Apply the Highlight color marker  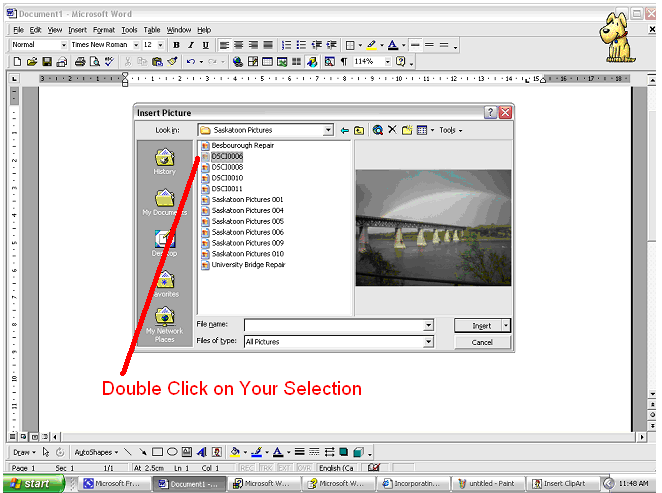372,45
